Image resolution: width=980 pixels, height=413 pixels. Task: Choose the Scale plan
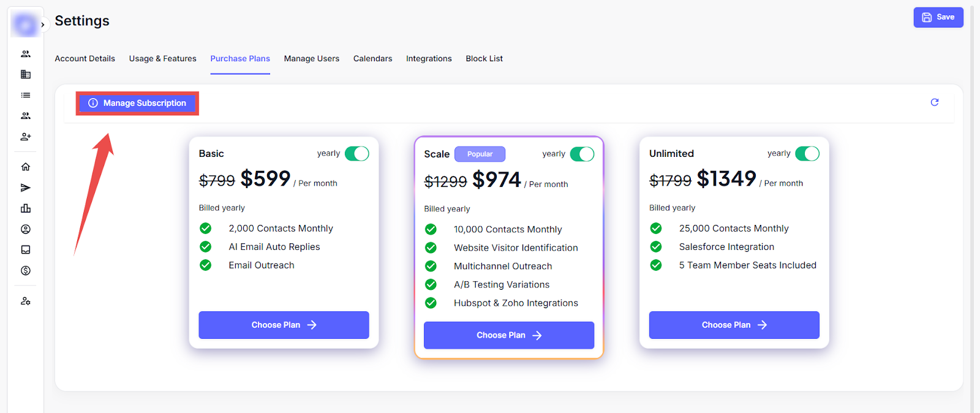point(508,335)
